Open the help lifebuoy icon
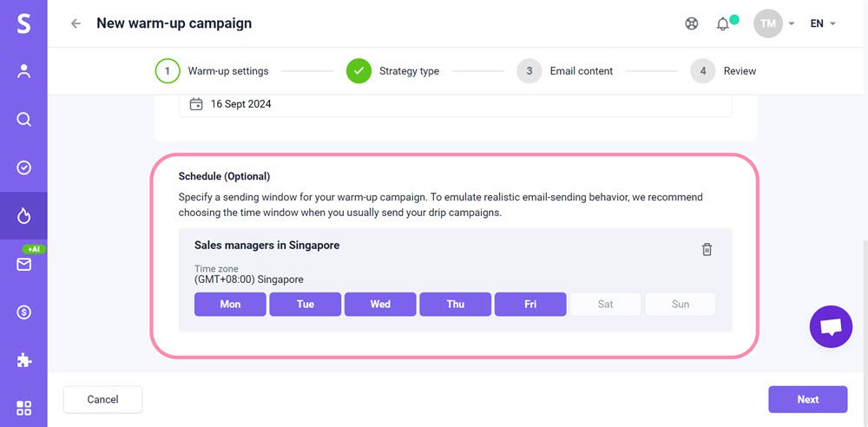 [692, 23]
